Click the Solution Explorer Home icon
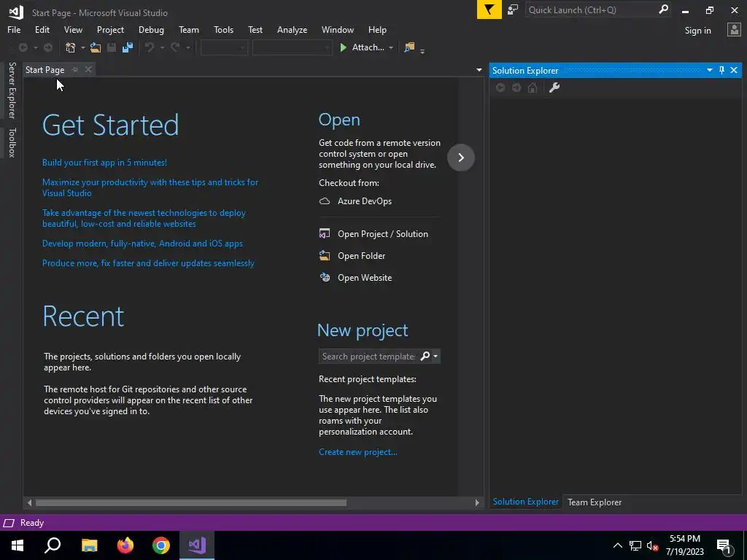 pos(533,87)
